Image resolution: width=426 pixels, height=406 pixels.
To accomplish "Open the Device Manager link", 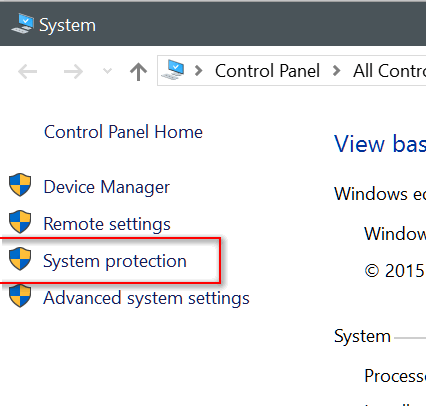I will (107, 187).
